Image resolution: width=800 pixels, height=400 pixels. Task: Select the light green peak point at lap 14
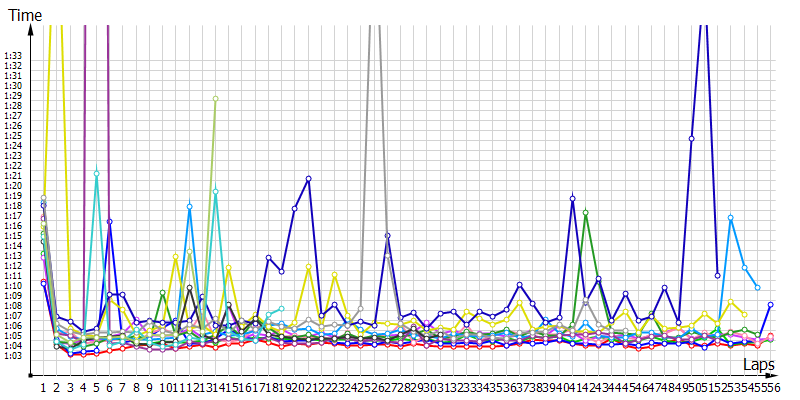pos(215,99)
